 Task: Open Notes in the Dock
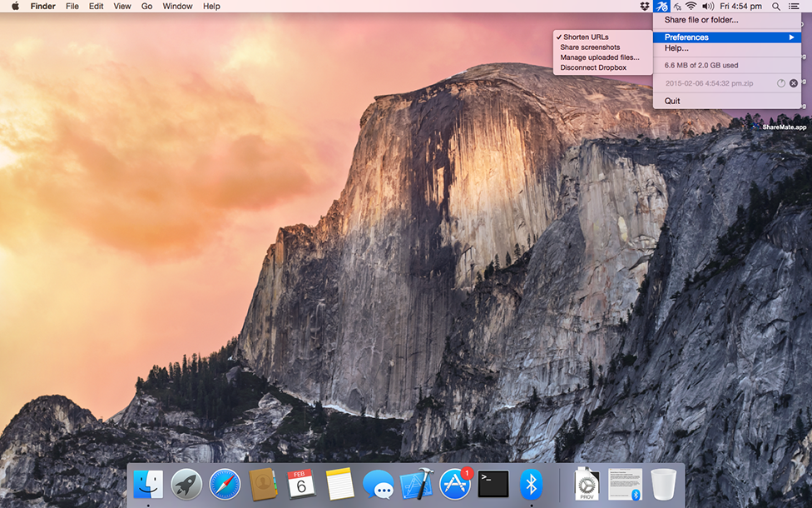click(339, 484)
